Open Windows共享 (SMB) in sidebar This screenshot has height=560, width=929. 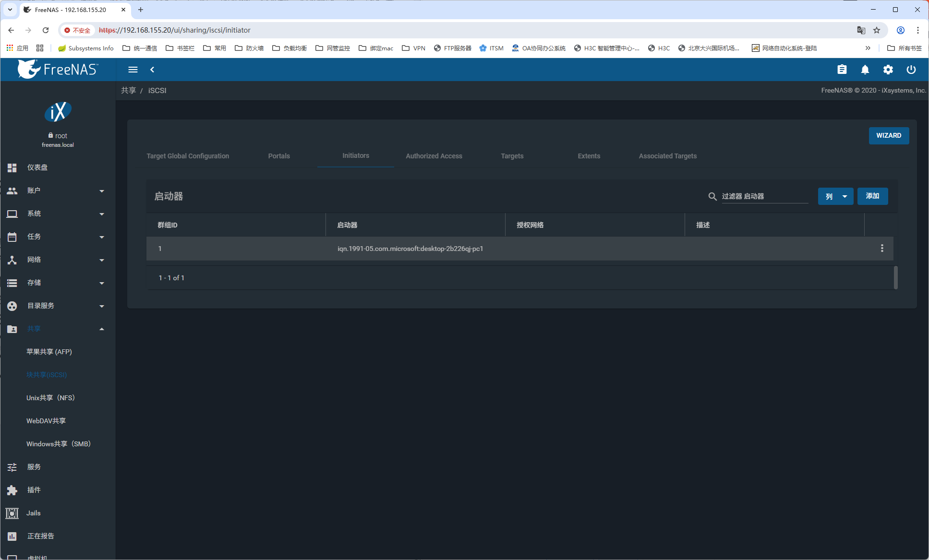(x=59, y=444)
